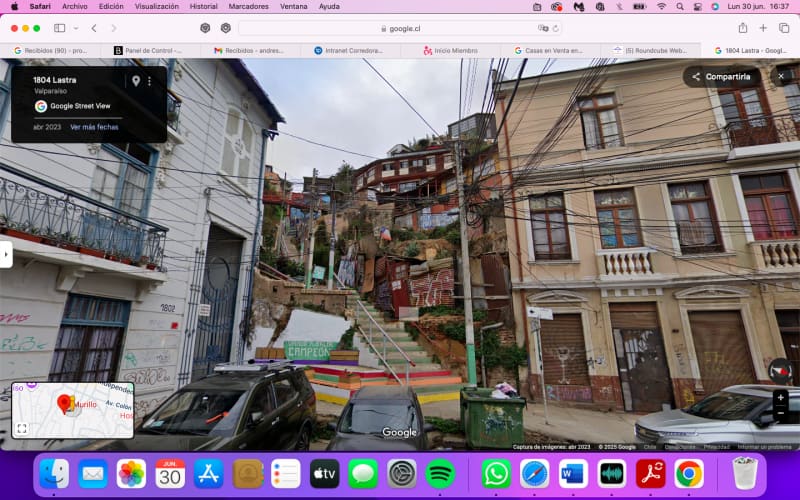Image resolution: width=800 pixels, height=500 pixels.
Task: Open the Archivo menu
Action: tap(74, 7)
